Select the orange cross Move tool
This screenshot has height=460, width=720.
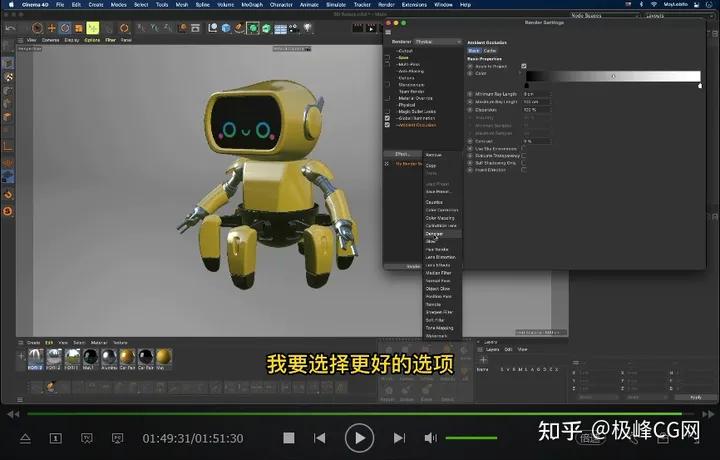[x=51, y=28]
